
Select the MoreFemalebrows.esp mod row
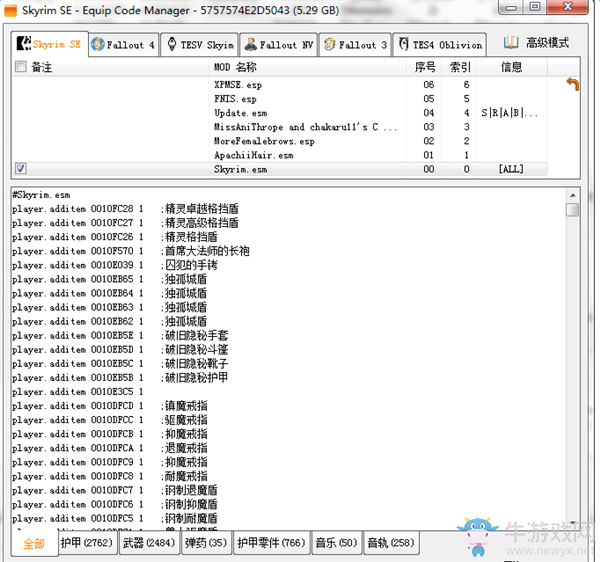pyautogui.click(x=279, y=141)
